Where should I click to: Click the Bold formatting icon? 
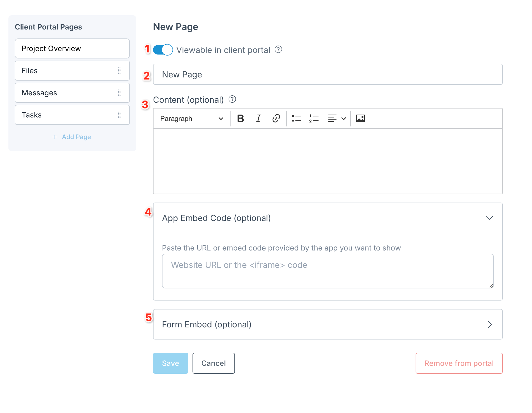240,119
